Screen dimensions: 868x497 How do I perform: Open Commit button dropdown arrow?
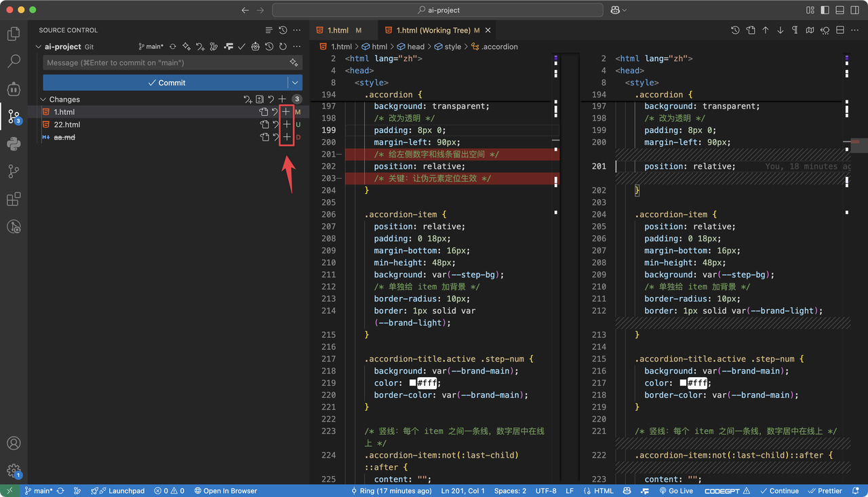tap(294, 83)
